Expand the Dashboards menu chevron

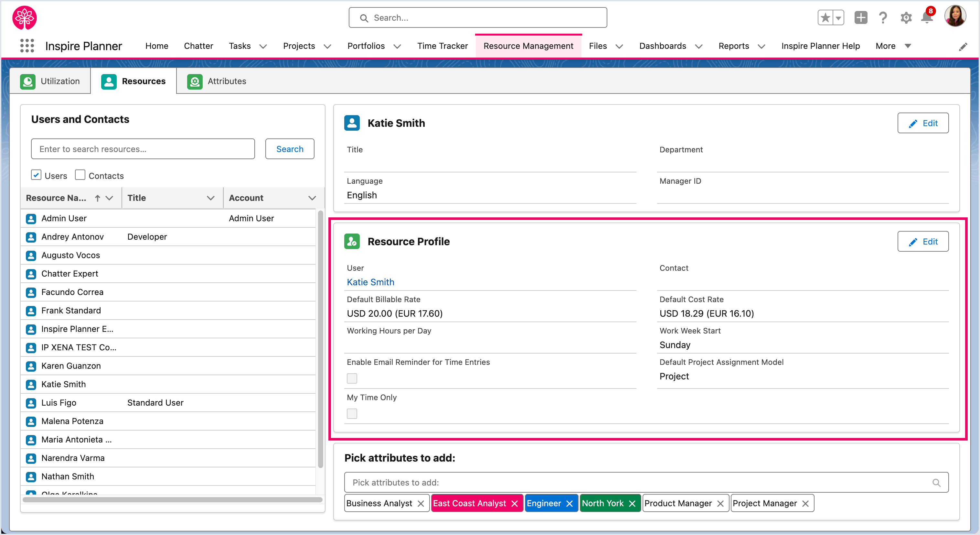[698, 46]
